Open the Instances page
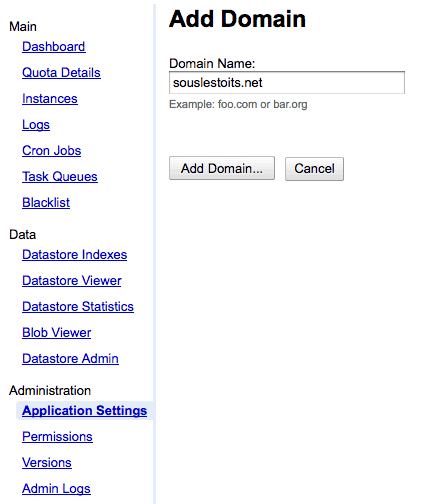Screen dimensions: 427x504 tap(50, 99)
